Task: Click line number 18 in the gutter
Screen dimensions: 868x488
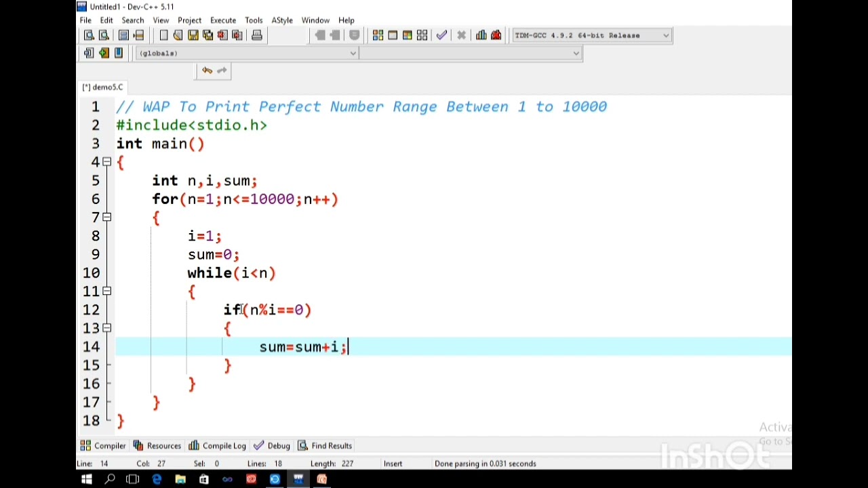Action: click(91, 421)
